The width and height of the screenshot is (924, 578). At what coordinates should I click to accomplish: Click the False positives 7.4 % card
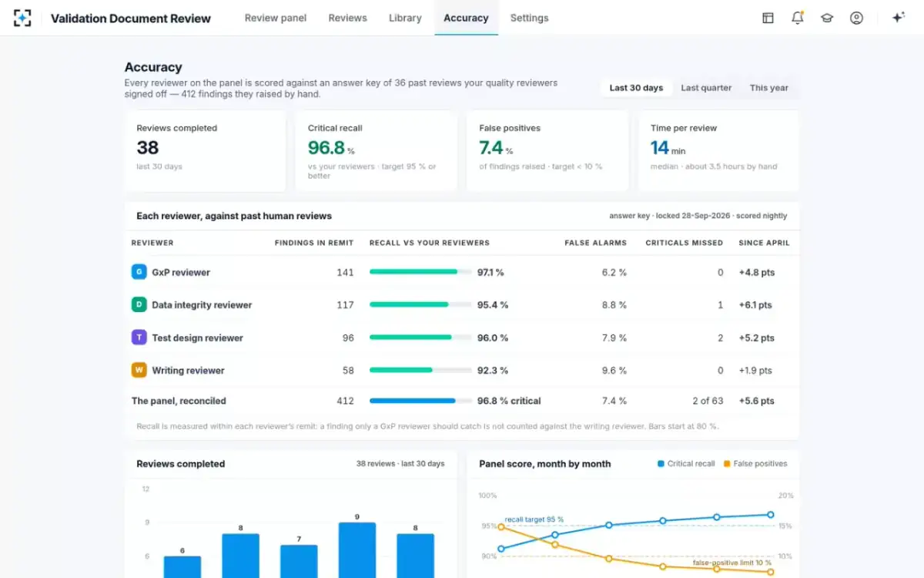pyautogui.click(x=547, y=151)
